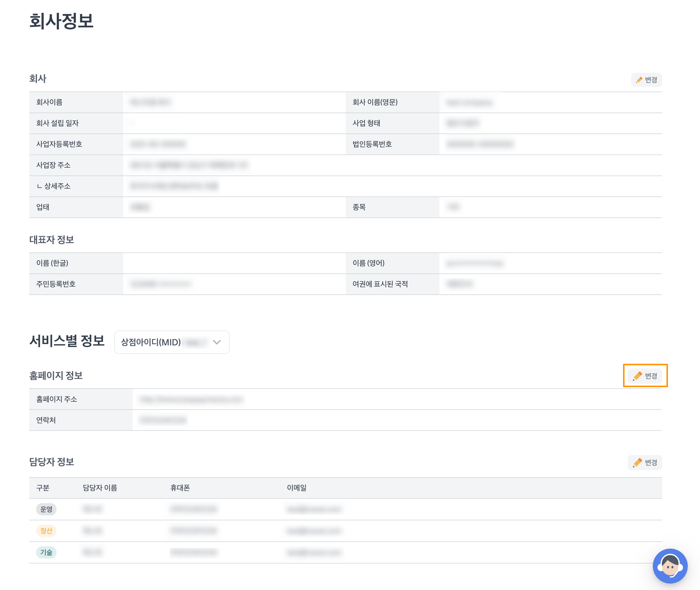
Task: Click the 법인등록번호 value
Action: 480,144
